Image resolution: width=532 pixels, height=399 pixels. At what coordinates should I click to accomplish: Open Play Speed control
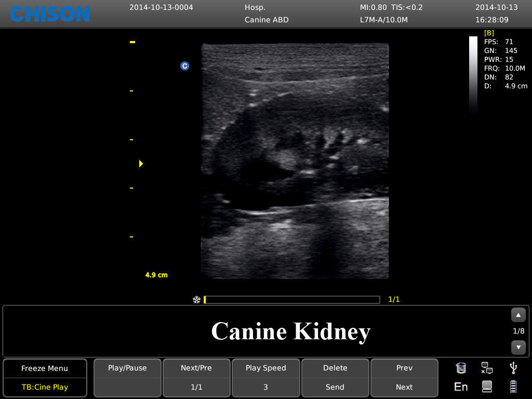point(265,368)
